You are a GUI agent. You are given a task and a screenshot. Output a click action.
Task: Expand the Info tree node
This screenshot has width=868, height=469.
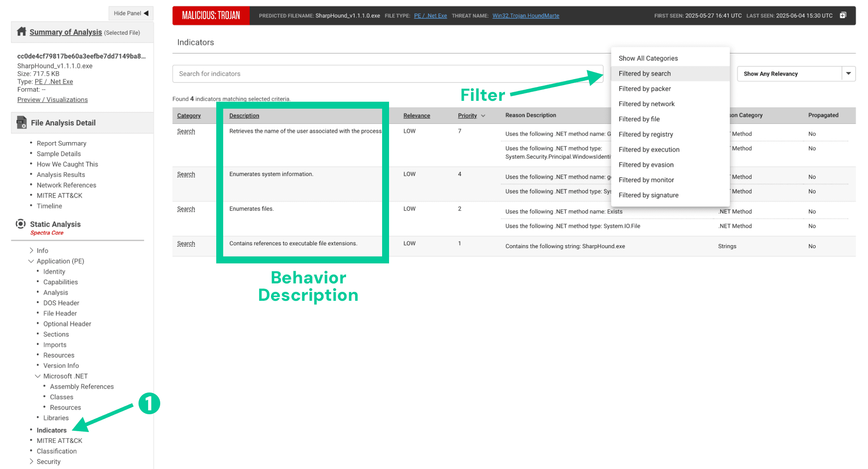31,250
